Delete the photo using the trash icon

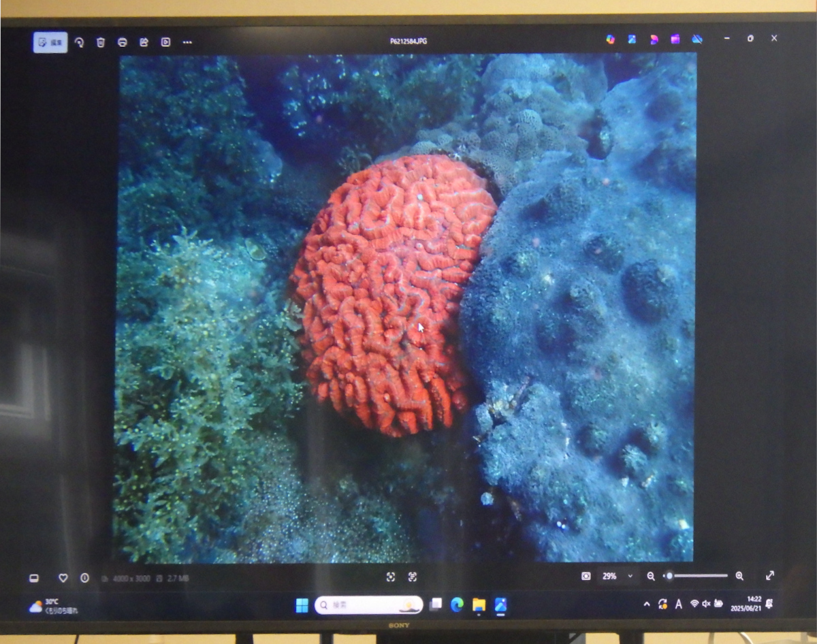[x=101, y=42]
